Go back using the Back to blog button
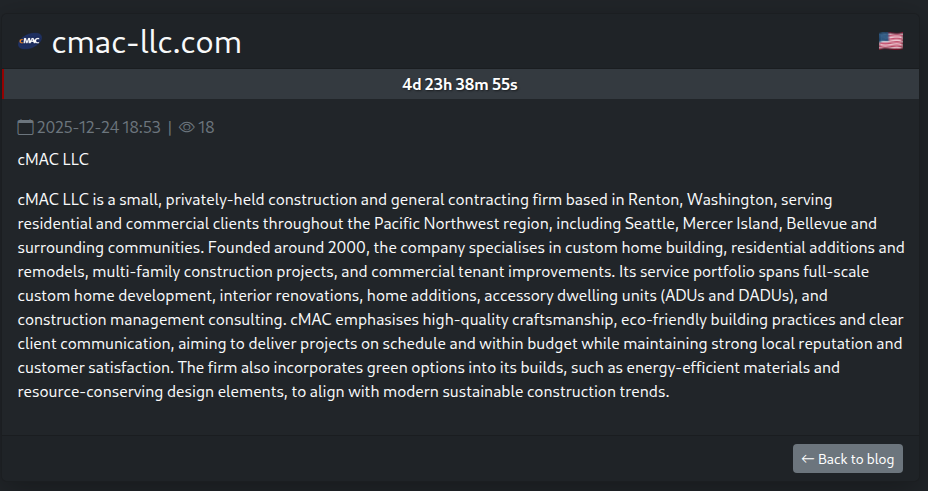Image resolution: width=928 pixels, height=491 pixels. 848,459
